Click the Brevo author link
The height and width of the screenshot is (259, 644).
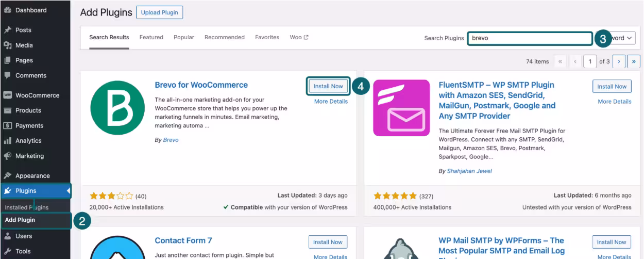point(171,140)
